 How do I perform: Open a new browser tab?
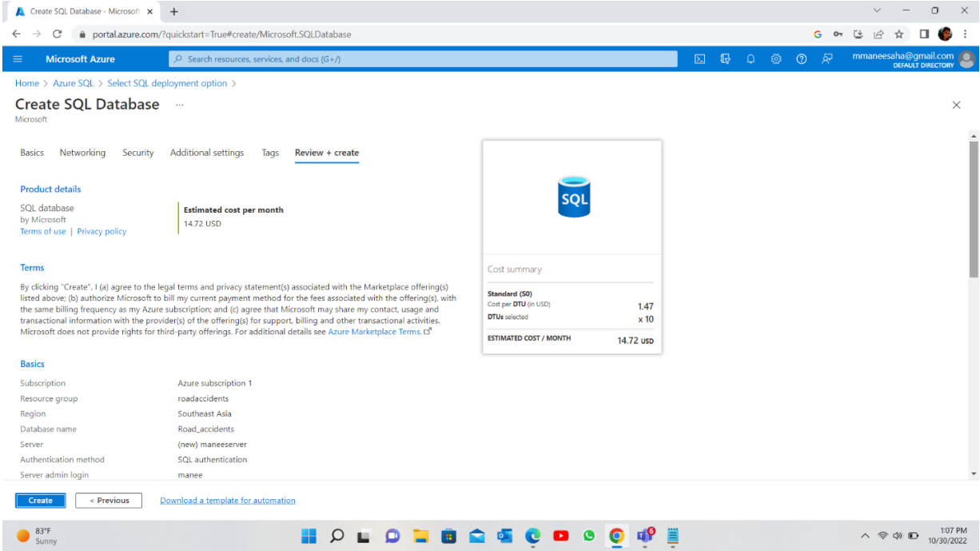click(x=174, y=11)
